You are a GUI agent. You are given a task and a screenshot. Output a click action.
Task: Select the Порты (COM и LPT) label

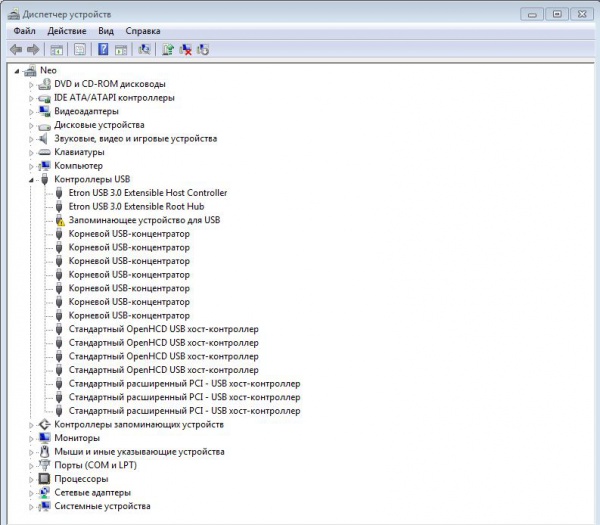96,465
